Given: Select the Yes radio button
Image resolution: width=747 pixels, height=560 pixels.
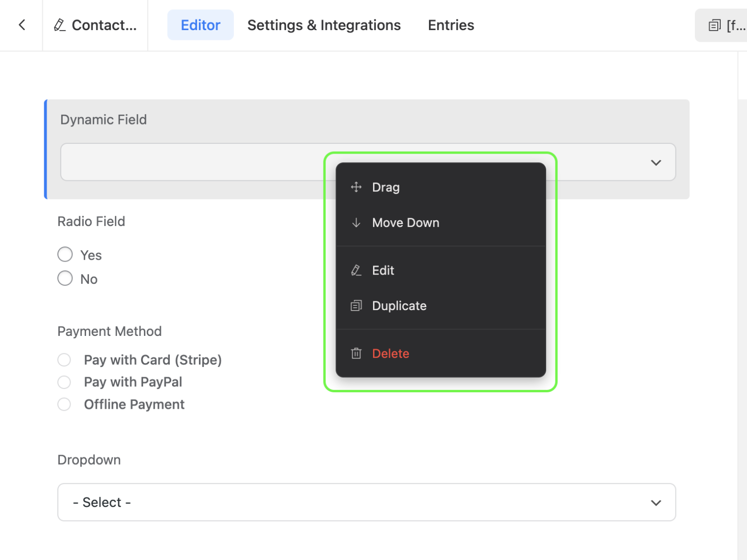Looking at the screenshot, I should [65, 254].
